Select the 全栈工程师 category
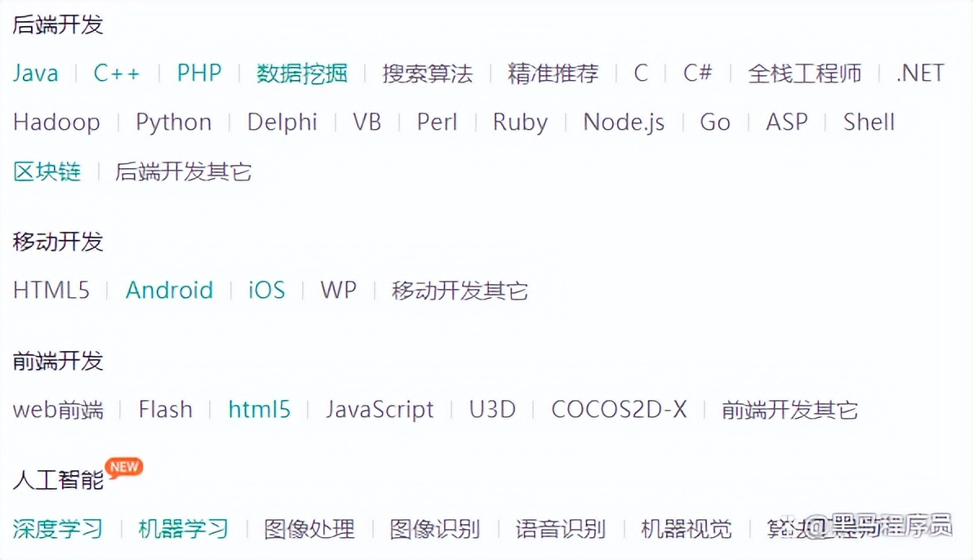The height and width of the screenshot is (560, 973). click(x=804, y=73)
